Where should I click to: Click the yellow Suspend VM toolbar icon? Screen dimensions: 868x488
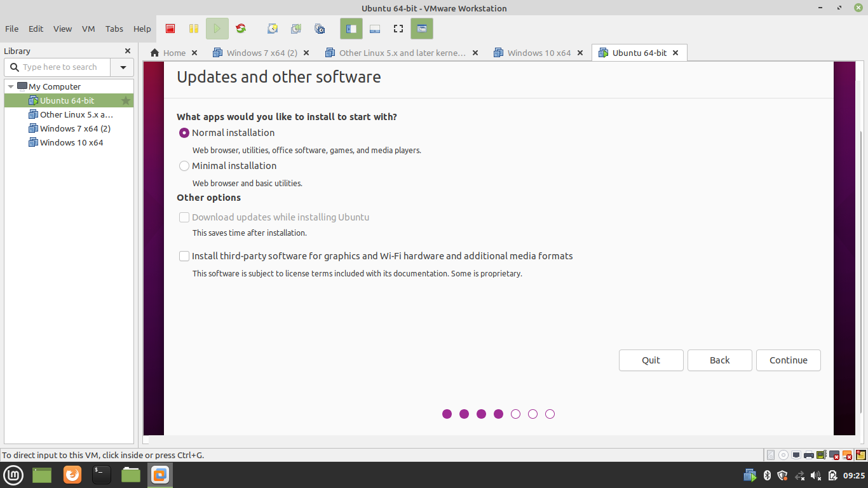(194, 29)
